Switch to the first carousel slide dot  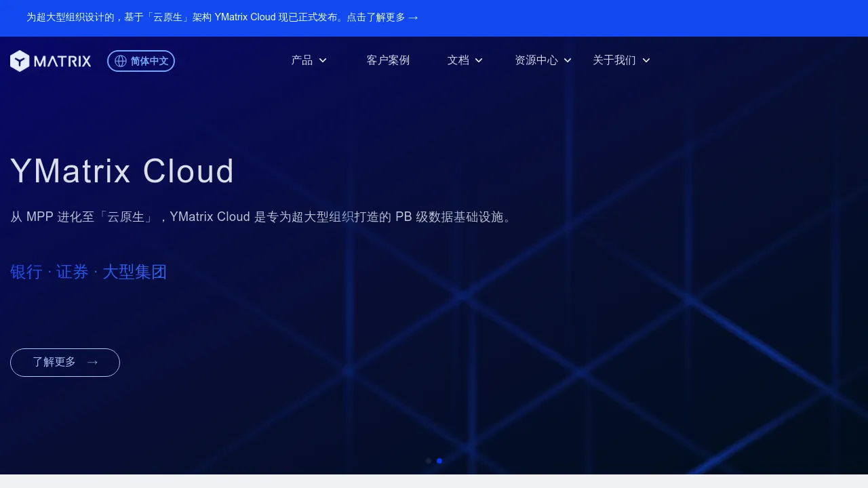(429, 461)
